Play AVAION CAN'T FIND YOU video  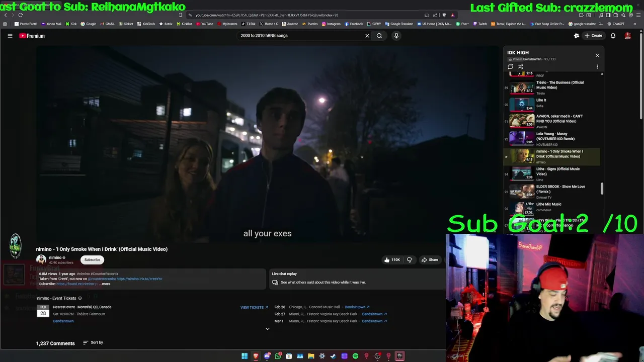[552, 121]
